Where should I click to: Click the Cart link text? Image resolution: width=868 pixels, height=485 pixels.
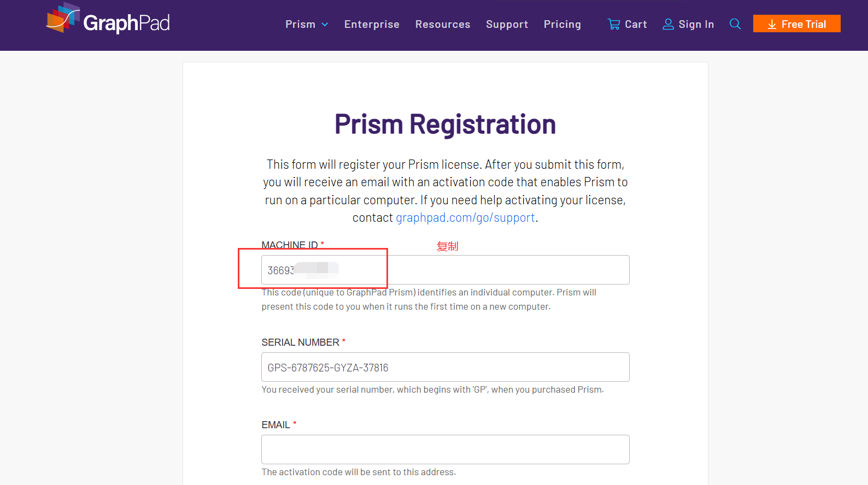[x=636, y=25]
